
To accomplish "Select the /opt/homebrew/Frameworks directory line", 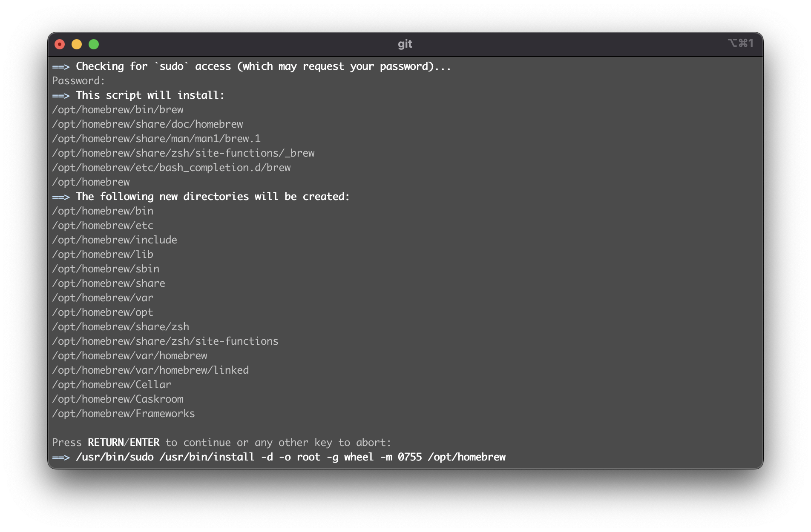I will pyautogui.click(x=124, y=413).
